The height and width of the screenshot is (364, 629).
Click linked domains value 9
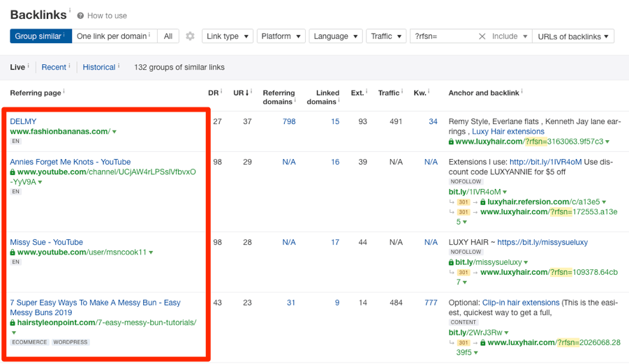(x=337, y=303)
